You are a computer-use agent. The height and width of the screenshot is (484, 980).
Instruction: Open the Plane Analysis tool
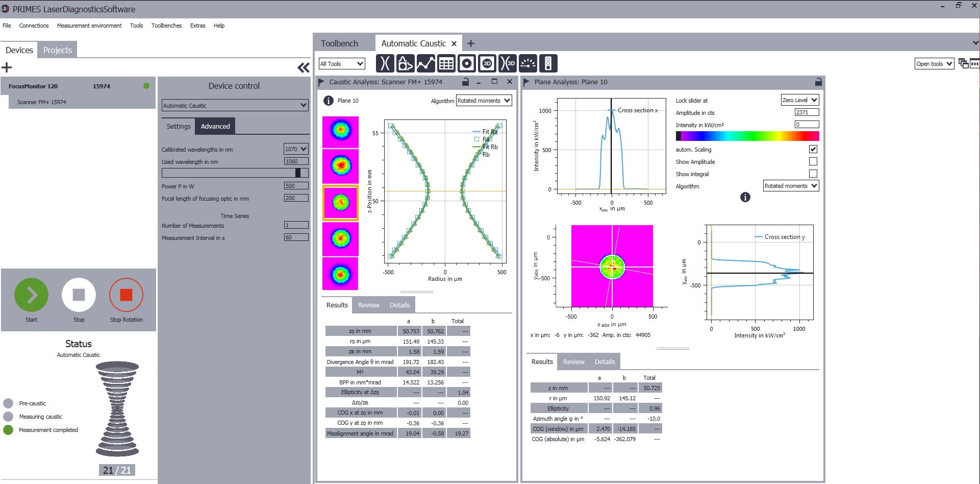(x=406, y=63)
